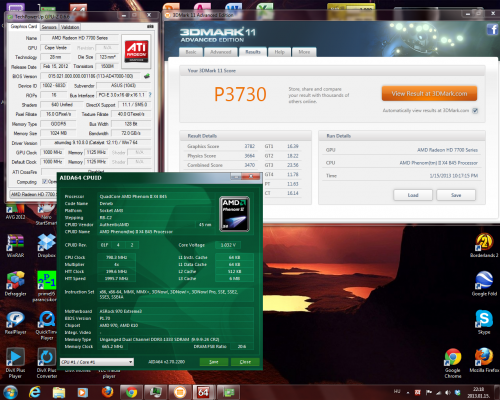The height and width of the screenshot is (400, 500).
Task: Click the AMD Phenom II logo in AIDA64
Action: [234, 214]
